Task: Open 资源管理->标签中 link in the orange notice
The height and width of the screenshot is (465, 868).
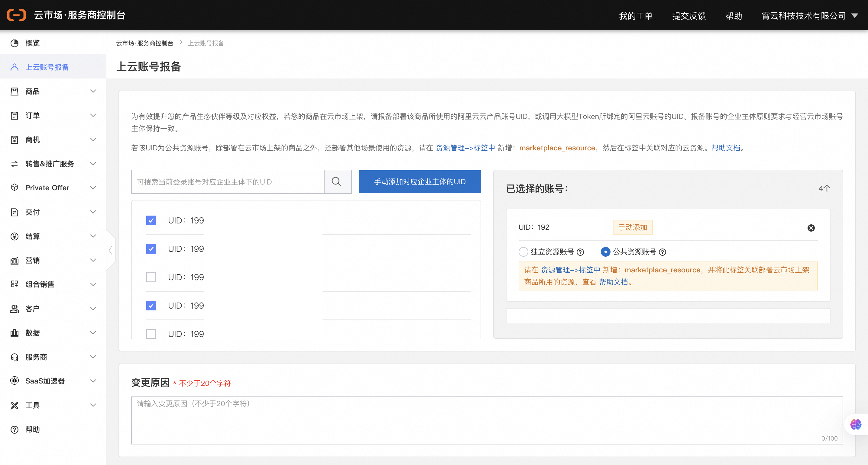Action: pyautogui.click(x=570, y=270)
